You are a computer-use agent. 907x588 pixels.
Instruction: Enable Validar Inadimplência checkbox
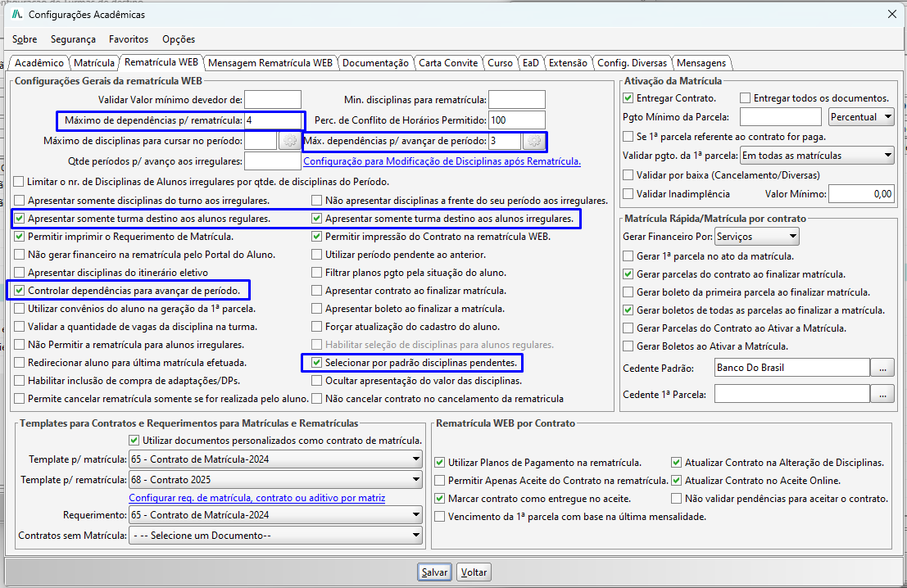click(628, 194)
